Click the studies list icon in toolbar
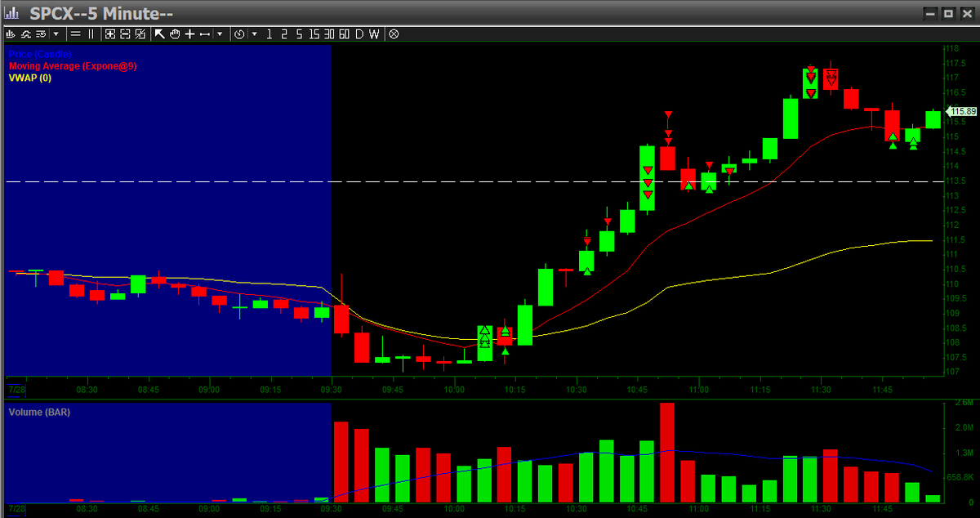Screen dimensions: 980x518 click(x=41, y=33)
